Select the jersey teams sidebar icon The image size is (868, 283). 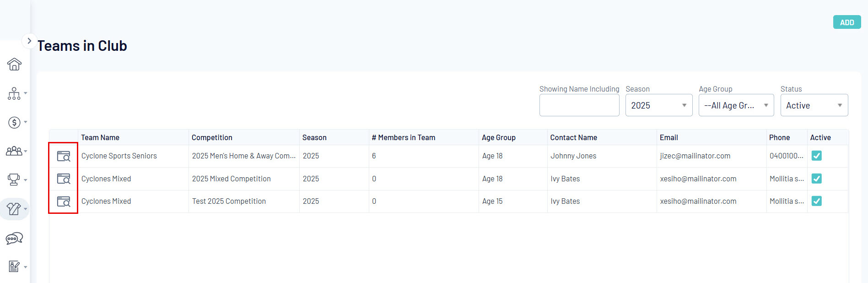[x=14, y=209]
